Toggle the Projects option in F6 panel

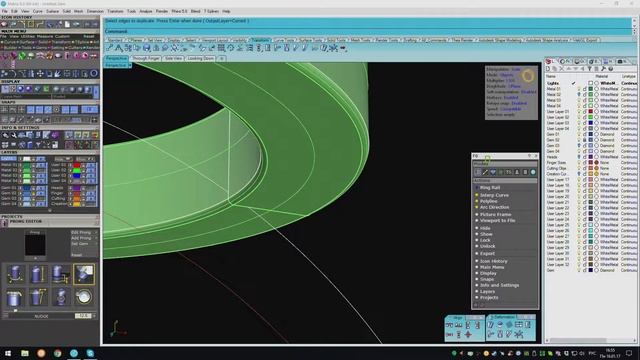(489, 298)
